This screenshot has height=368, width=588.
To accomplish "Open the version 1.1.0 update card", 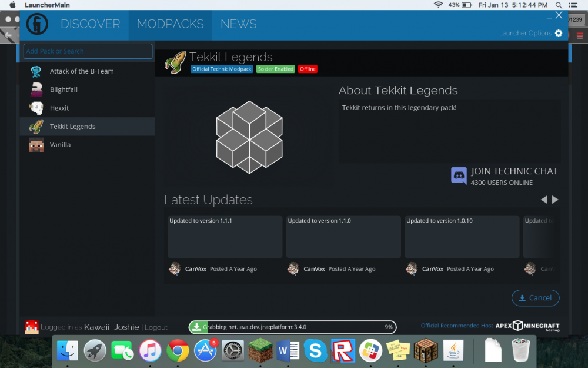I will point(343,237).
